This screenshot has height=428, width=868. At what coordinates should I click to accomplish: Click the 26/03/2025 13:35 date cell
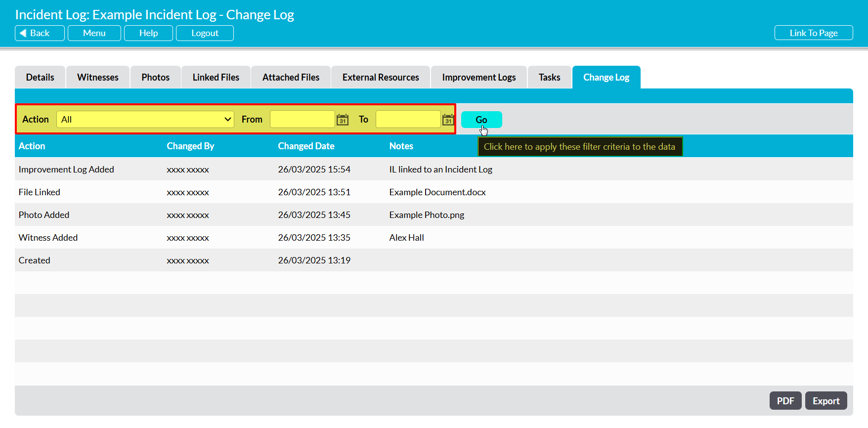coord(314,238)
